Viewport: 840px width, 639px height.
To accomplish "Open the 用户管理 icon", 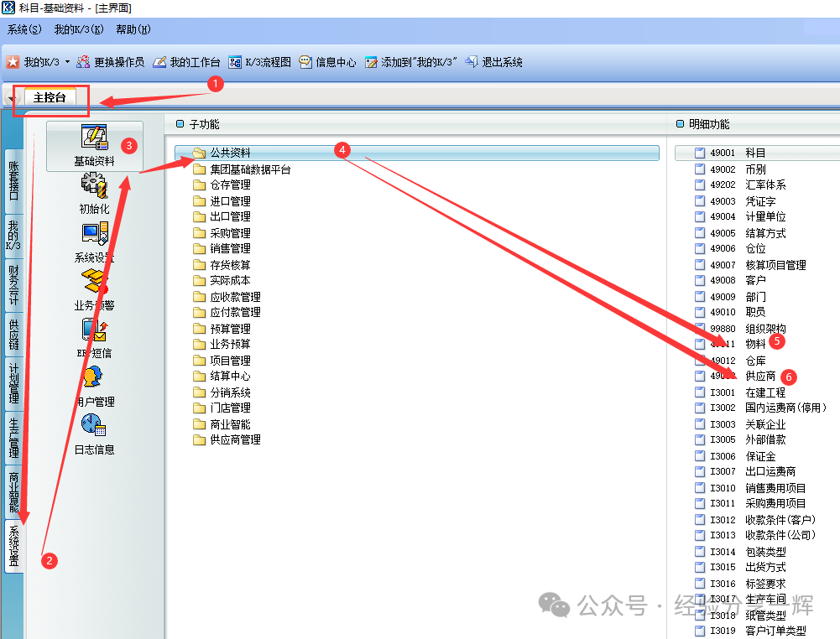I will click(94, 378).
